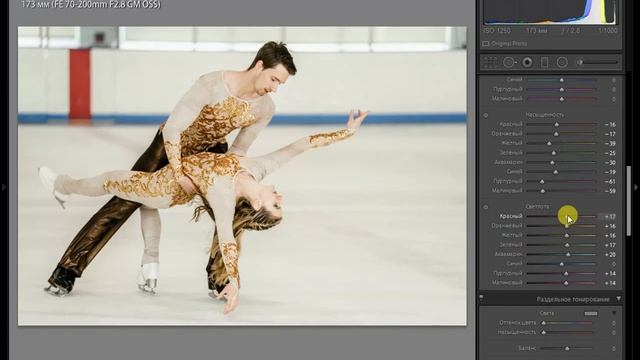
Task: Click the ISO 1250 histogram readout
Action: [497, 31]
